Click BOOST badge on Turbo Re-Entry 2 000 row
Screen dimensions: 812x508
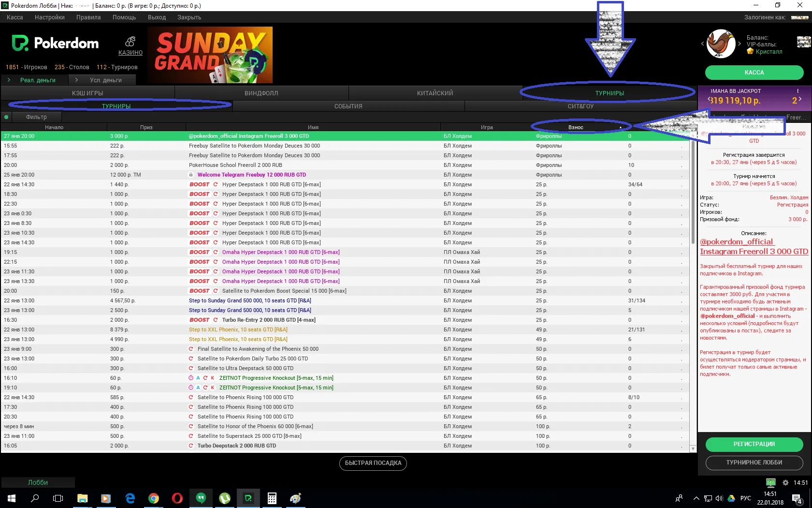[x=199, y=320]
